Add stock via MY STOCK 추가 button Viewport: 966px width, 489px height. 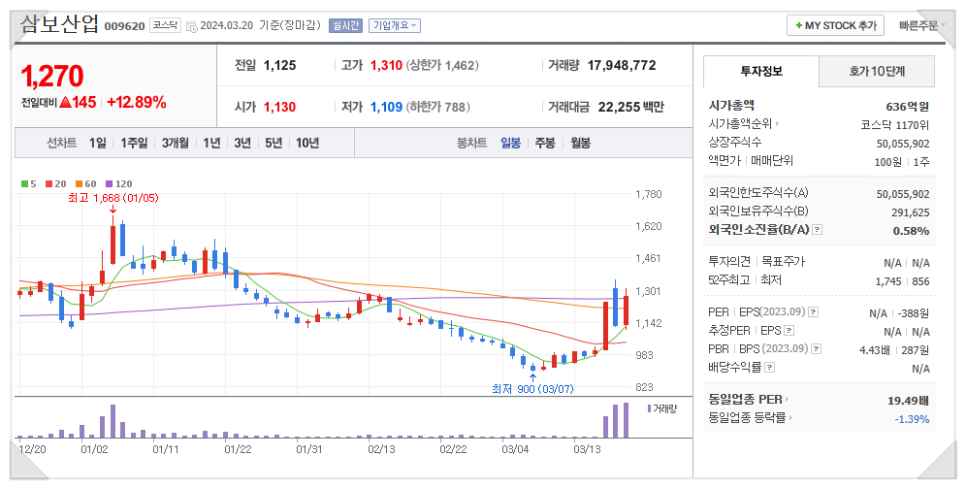[835, 25]
